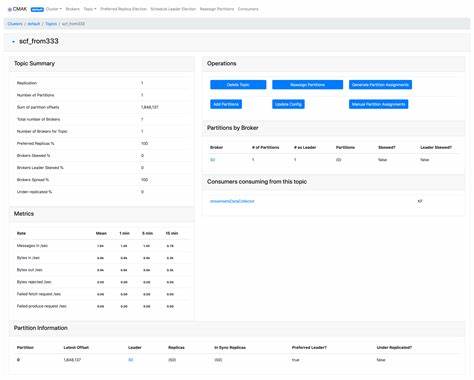The image size is (474, 380).
Task: Click the default cluster breadcrumb
Action: click(x=34, y=24)
